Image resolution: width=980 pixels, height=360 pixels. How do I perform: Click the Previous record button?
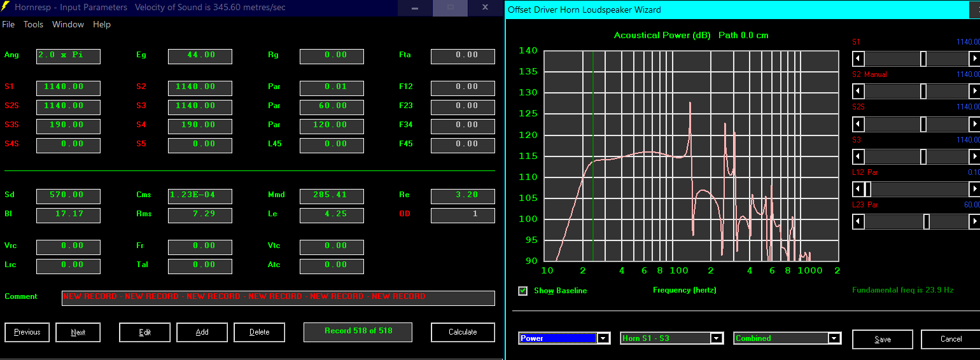click(27, 332)
